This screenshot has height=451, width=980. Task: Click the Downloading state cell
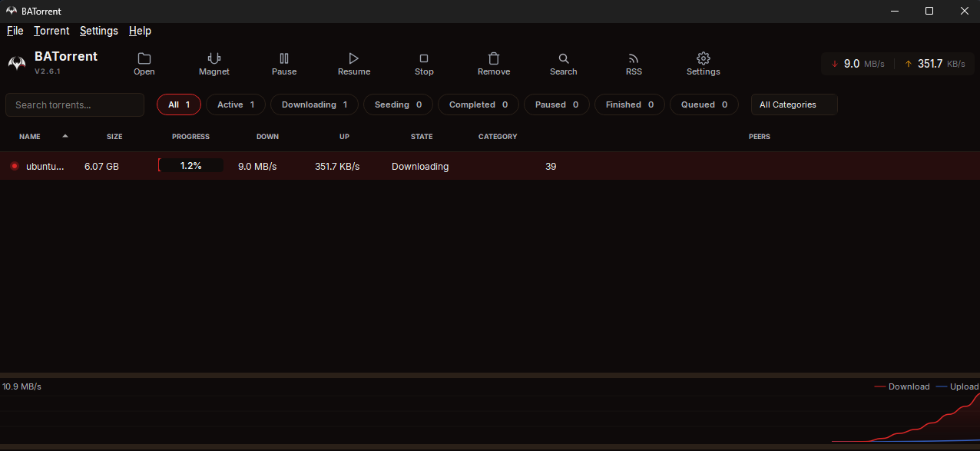point(420,166)
